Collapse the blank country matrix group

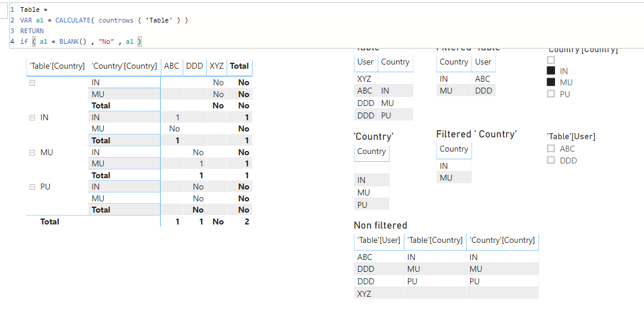coord(33,83)
